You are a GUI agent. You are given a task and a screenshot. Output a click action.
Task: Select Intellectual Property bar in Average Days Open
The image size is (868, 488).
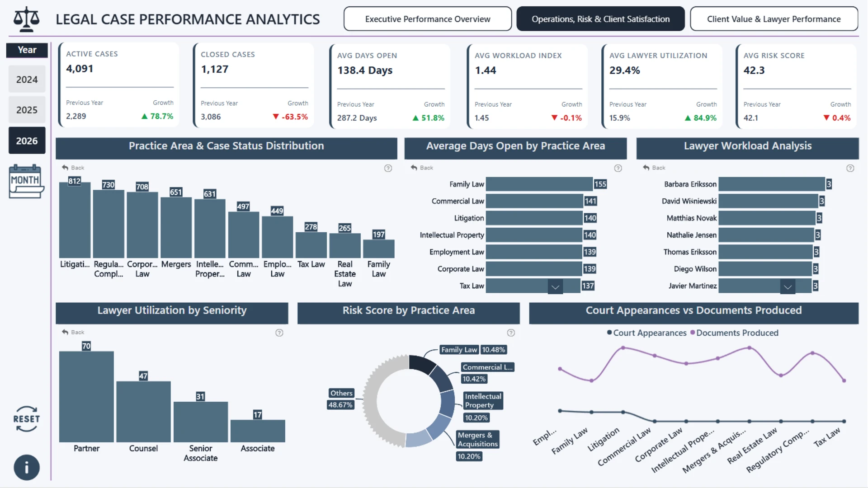(534, 235)
